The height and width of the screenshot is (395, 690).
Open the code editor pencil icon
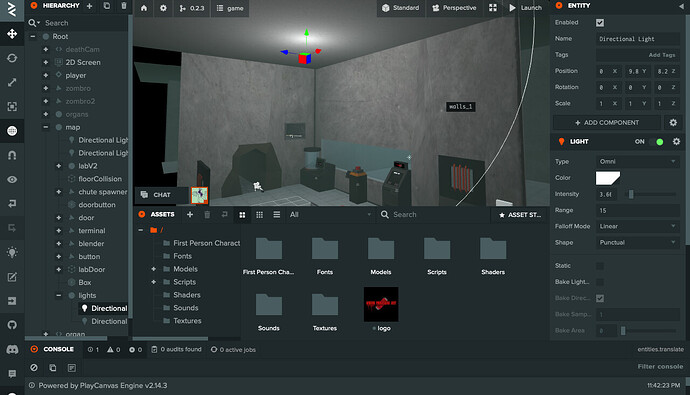coord(12,277)
